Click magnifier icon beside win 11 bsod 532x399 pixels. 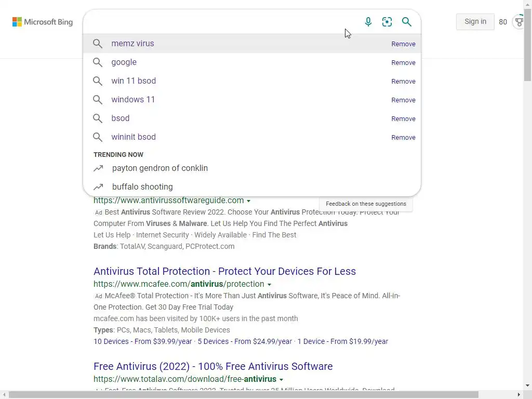(97, 81)
